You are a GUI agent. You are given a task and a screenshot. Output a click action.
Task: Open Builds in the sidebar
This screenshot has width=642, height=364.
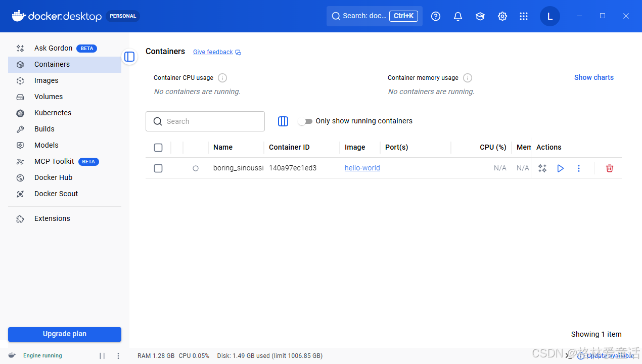tap(65, 129)
